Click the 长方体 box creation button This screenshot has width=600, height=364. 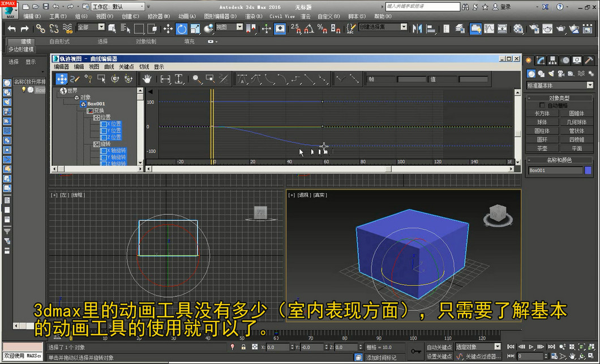[x=542, y=113]
